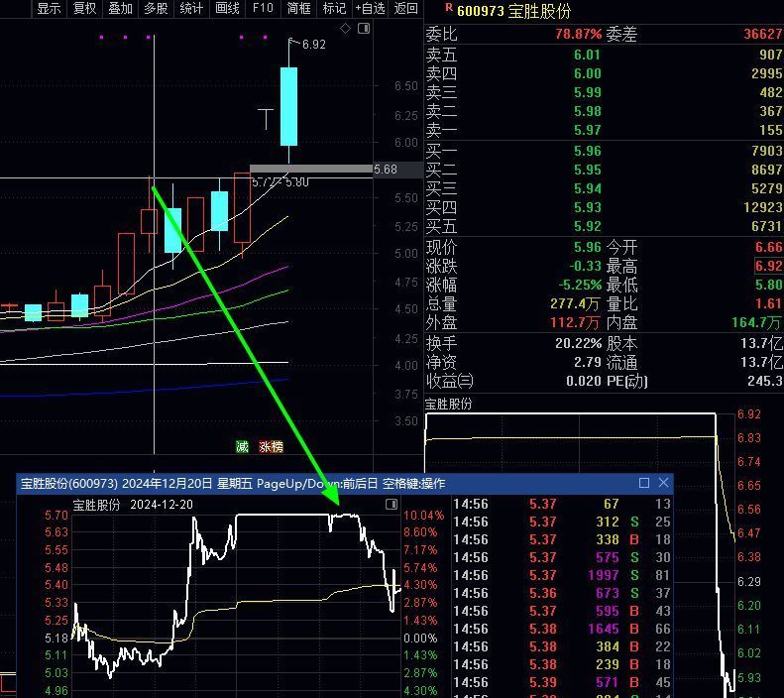Screen dimensions: 784x698
Task: Select the 买四 price 5.93
Action: 587,207
